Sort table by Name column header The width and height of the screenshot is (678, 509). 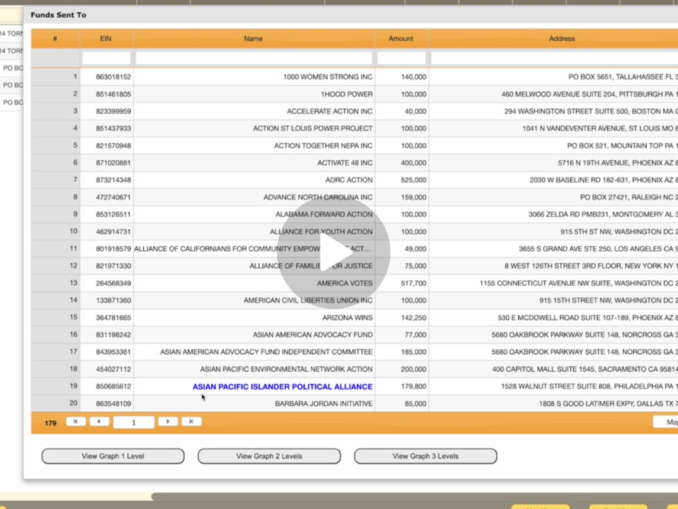click(253, 39)
